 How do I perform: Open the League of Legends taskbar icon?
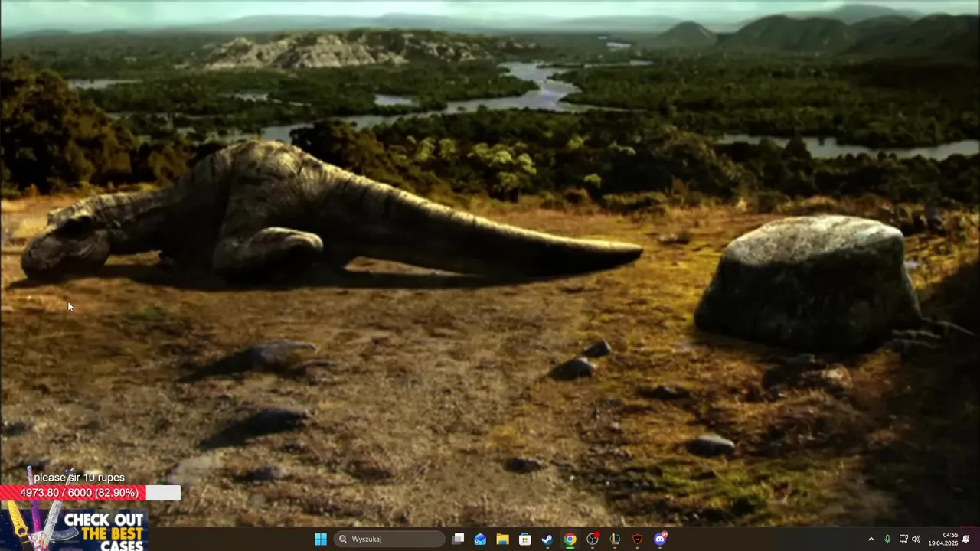(615, 539)
